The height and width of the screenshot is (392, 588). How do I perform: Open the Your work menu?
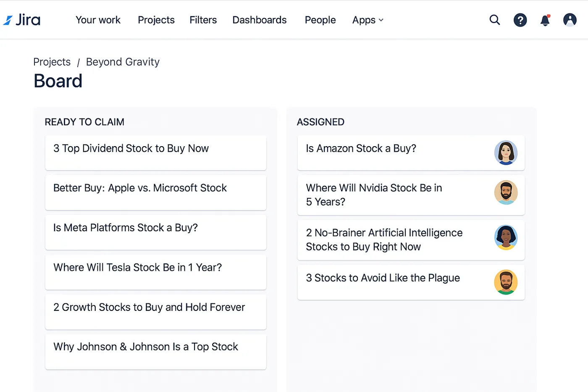pos(98,20)
